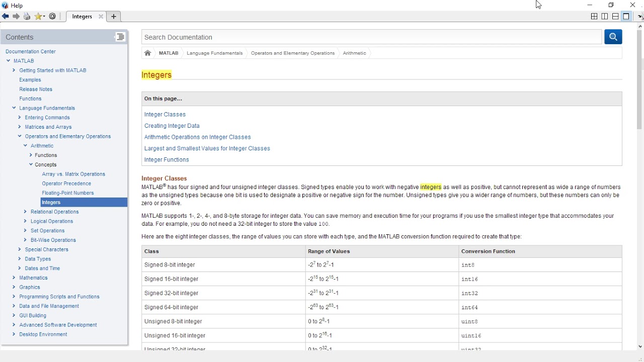This screenshot has width=644, height=362.
Task: Expand Mathematics node
Action: point(14,278)
